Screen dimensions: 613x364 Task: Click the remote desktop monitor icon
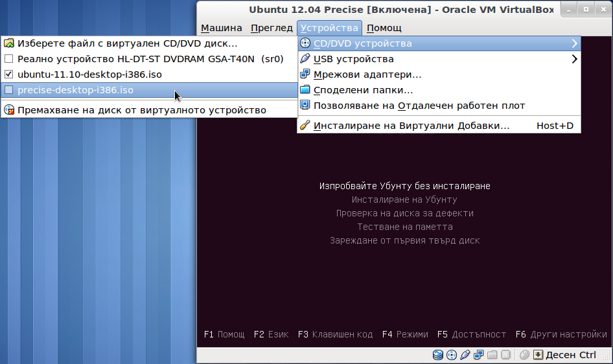305,105
